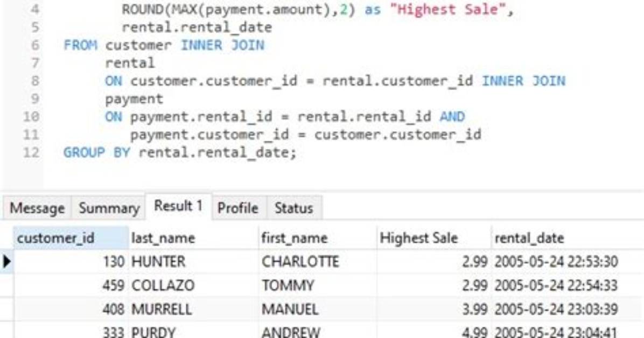Place cursor on GROUP BY keyword
The width and height of the screenshot is (644, 338).
point(96,152)
